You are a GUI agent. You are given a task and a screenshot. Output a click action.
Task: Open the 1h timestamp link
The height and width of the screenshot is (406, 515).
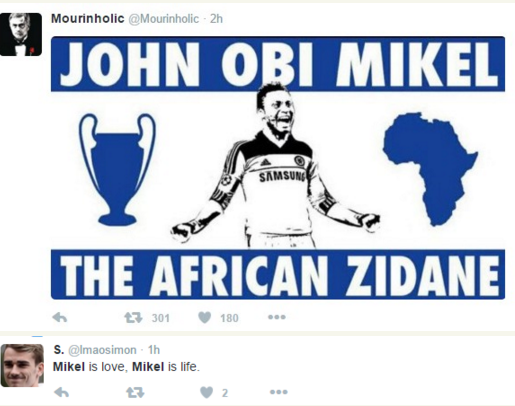(154, 350)
